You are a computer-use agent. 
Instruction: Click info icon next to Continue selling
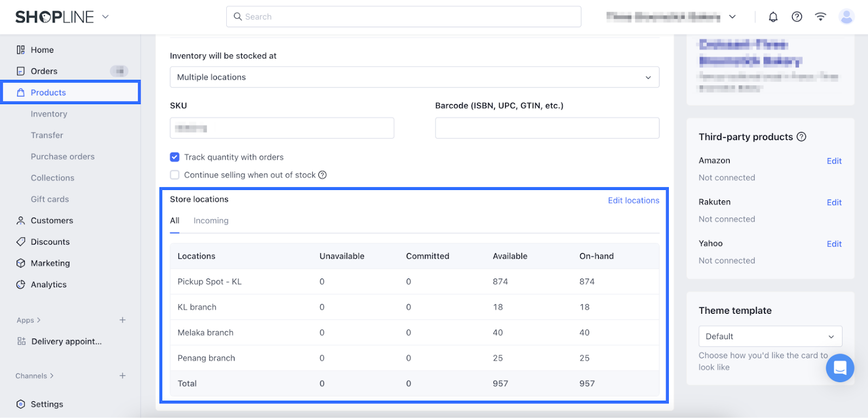pos(322,175)
